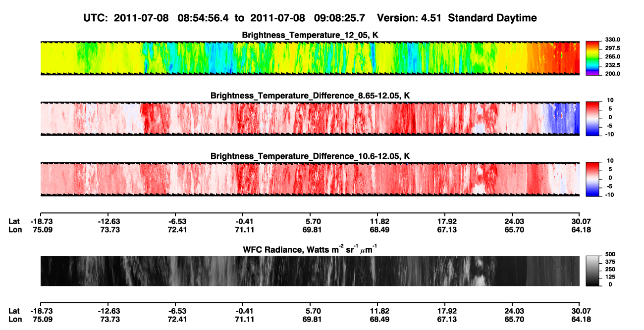Click the title 'Brightness_Temperature_Difference_8.65-12.05, K'
644x330 pixels.
click(310, 95)
